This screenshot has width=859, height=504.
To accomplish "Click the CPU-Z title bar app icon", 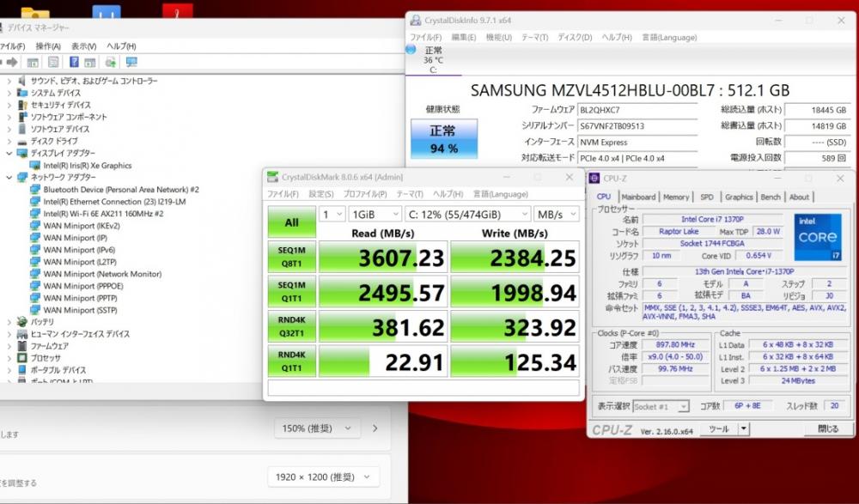I will coord(594,178).
